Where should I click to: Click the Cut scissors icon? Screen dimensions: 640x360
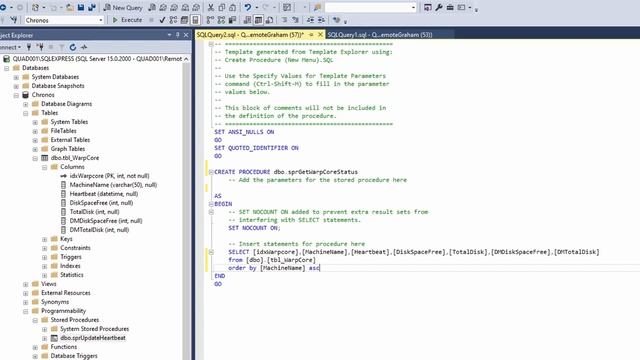tap(211, 7)
